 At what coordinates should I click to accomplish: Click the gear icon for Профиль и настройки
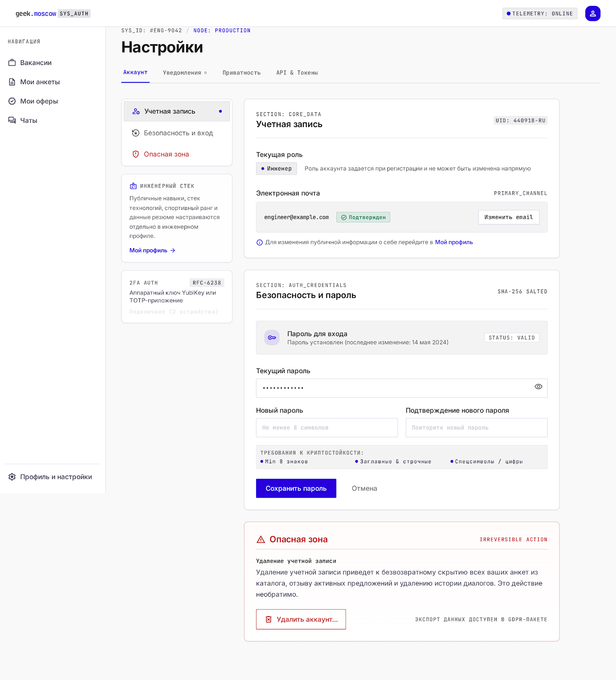pyautogui.click(x=12, y=477)
